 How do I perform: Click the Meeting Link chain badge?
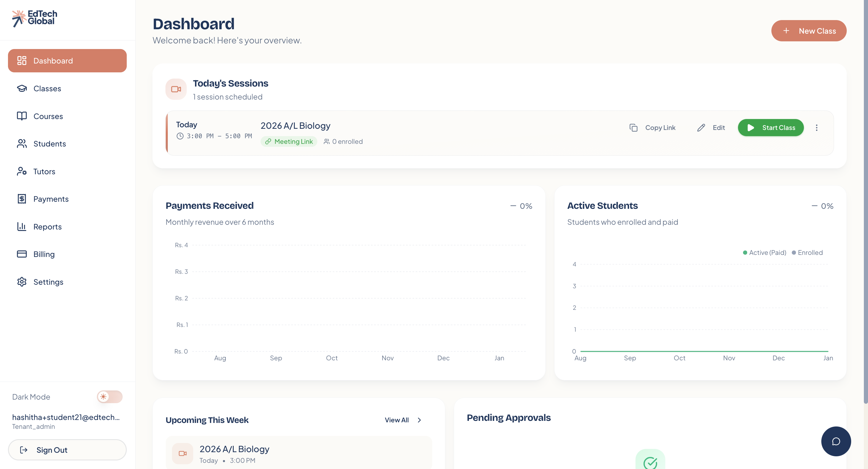289,141
